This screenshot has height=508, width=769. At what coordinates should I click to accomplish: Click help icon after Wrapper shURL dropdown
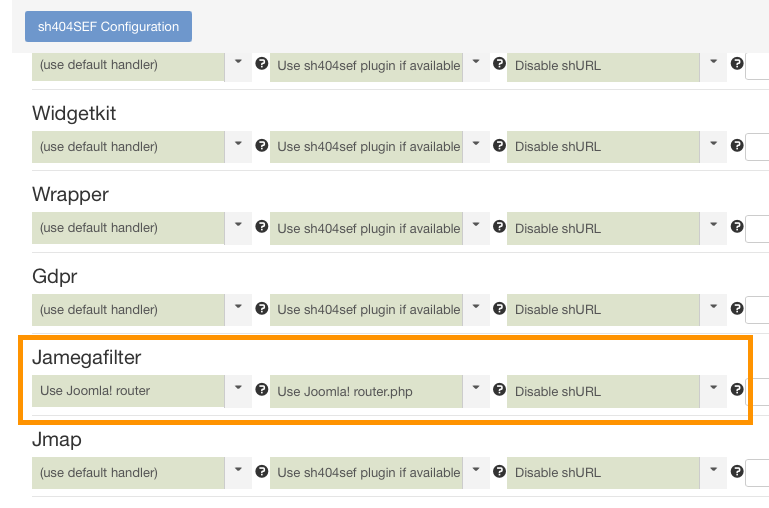click(x=737, y=227)
